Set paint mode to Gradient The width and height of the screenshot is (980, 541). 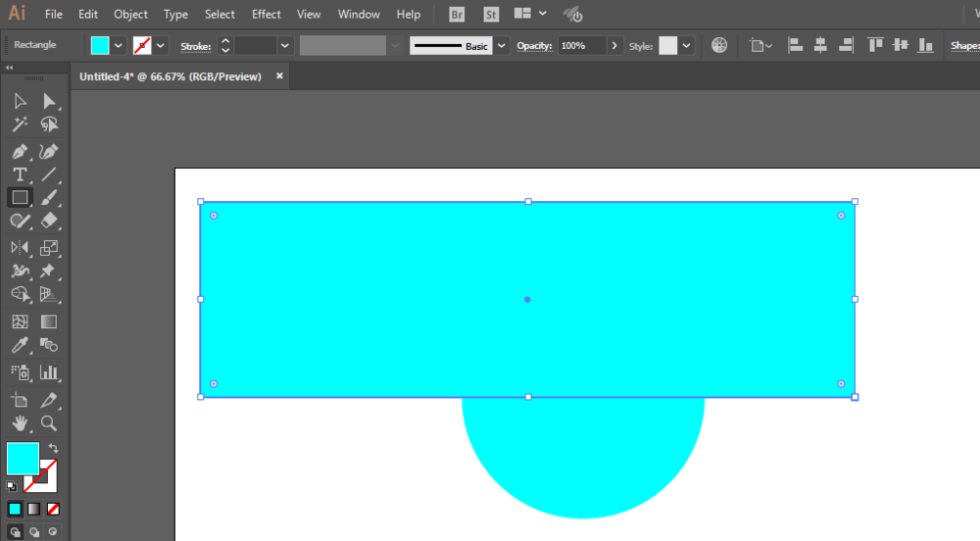tap(33, 509)
